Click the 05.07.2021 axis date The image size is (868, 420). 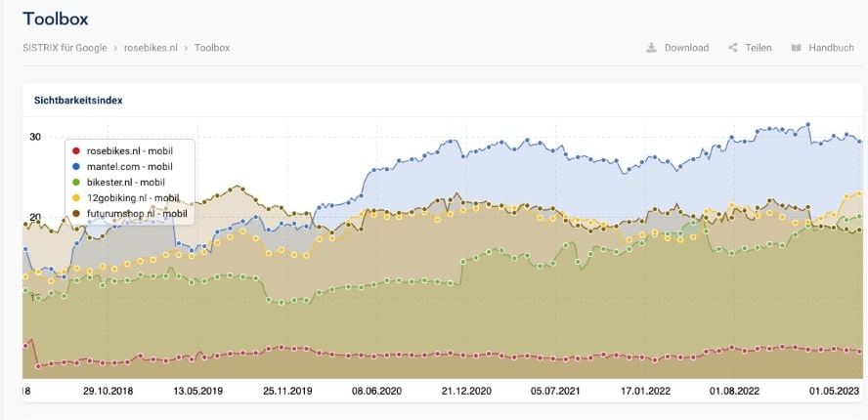pos(556,392)
